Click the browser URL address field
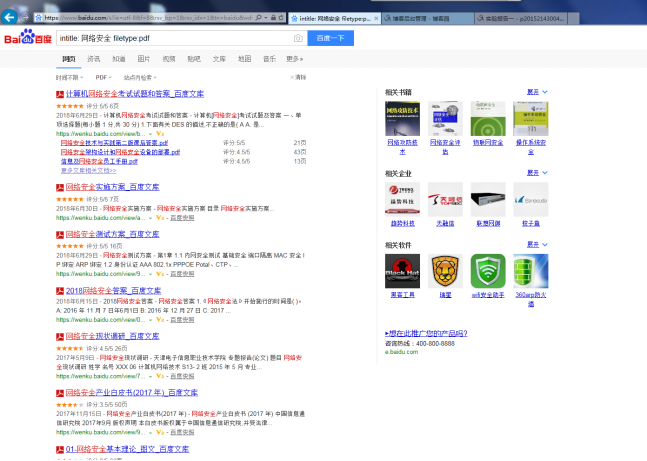Image resolution: width=647 pixels, height=461 pixels. click(x=149, y=18)
